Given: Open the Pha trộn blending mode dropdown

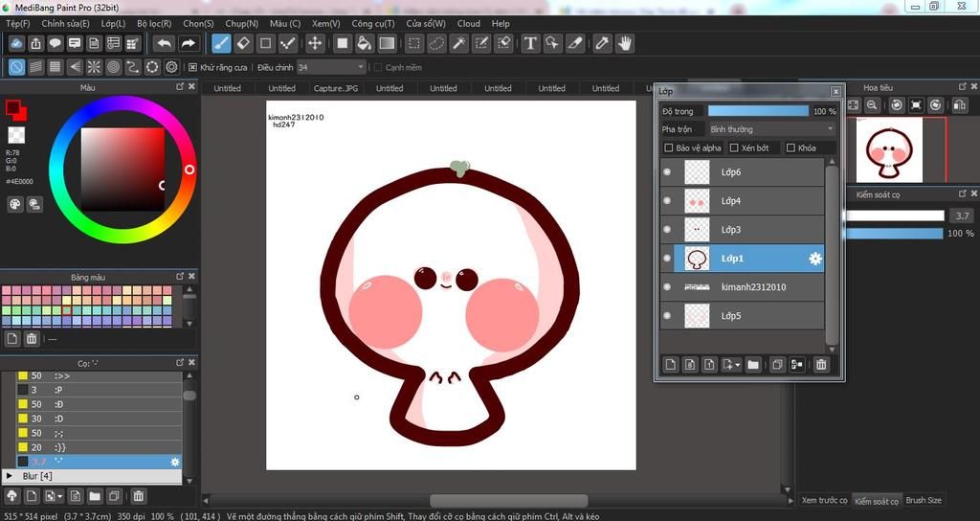Looking at the screenshot, I should [770, 129].
